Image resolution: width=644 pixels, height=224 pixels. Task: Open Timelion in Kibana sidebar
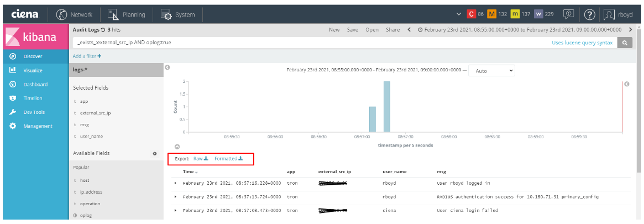pos(33,98)
